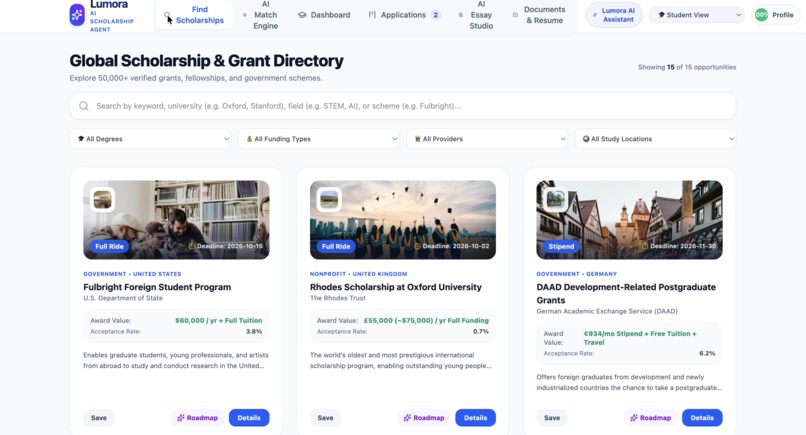Screen dimensions: 806x435
Task: Click the DAAD Development-Related Postgraduate Grants title
Action: click(626, 294)
